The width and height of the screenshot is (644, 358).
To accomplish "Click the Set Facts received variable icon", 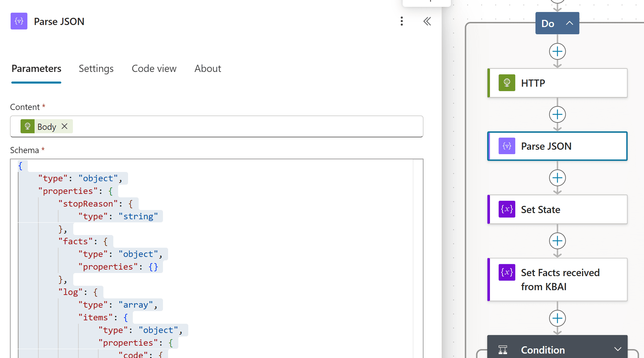I will tap(507, 272).
